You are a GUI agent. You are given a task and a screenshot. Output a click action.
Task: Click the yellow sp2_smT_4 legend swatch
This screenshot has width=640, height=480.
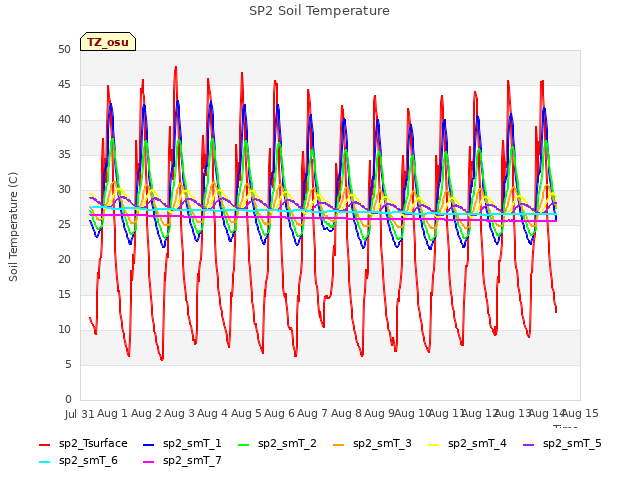[x=433, y=444]
